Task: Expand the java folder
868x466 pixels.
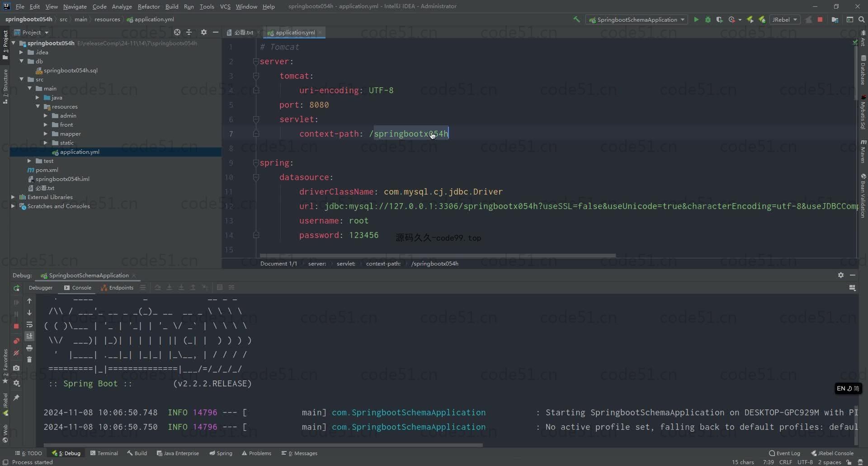Action: (38, 97)
